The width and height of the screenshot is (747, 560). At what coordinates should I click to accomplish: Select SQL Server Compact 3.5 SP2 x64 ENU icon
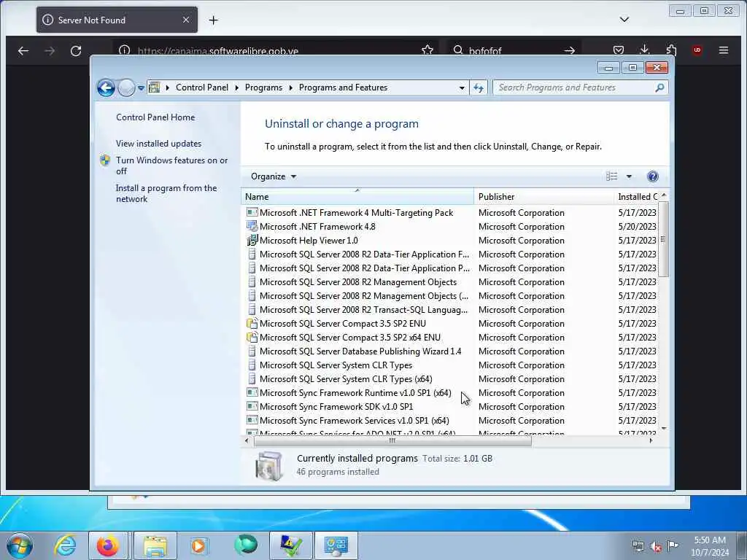pos(252,337)
